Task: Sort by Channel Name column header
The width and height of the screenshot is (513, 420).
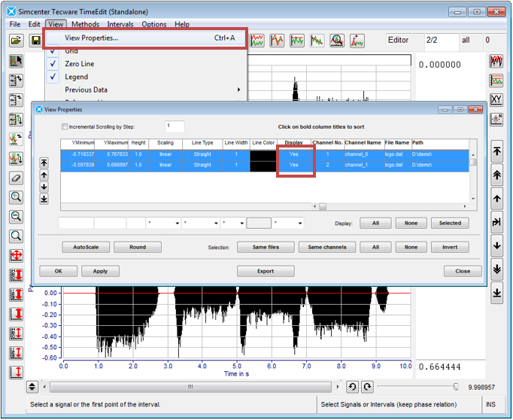Action: tap(363, 143)
